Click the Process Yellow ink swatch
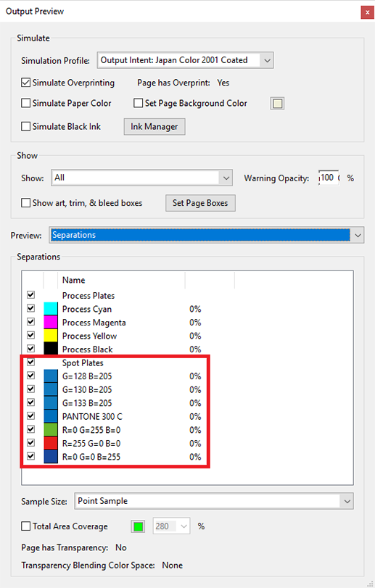 click(x=51, y=336)
